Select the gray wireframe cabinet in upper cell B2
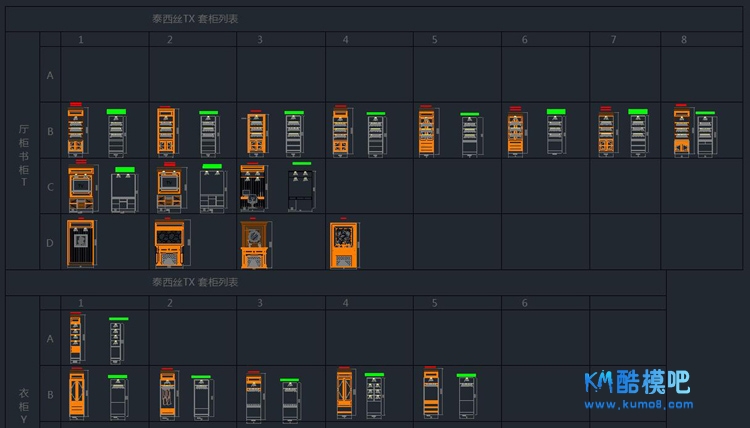 (x=208, y=134)
